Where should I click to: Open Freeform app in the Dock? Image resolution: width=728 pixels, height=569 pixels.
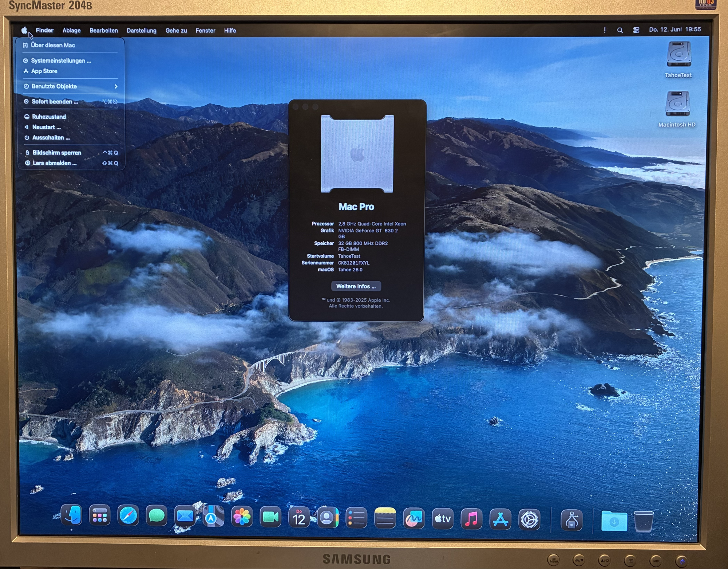(x=414, y=518)
